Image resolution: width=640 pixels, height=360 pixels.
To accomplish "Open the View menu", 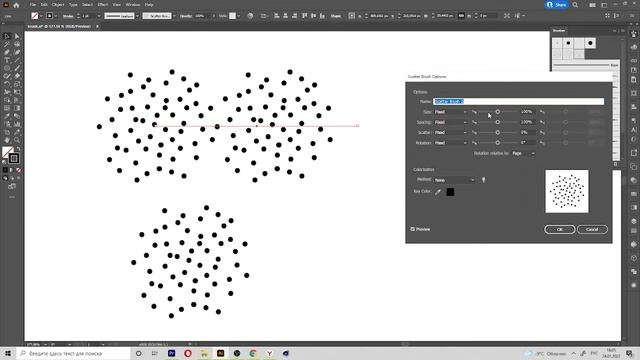I will [117, 5].
